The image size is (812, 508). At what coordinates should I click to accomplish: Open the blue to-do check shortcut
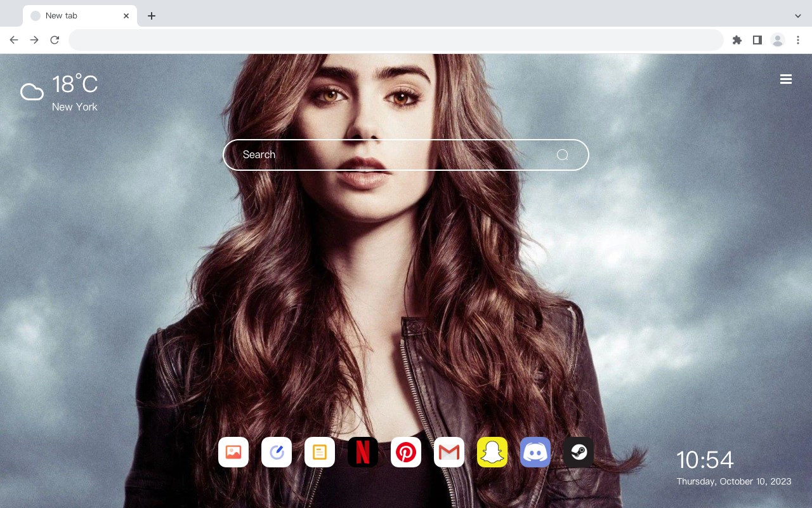[277, 452]
